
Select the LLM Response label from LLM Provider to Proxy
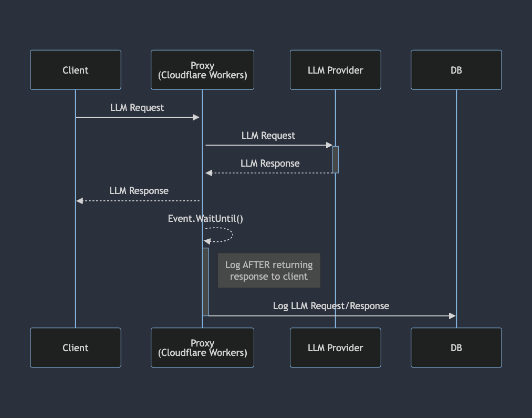click(x=270, y=164)
